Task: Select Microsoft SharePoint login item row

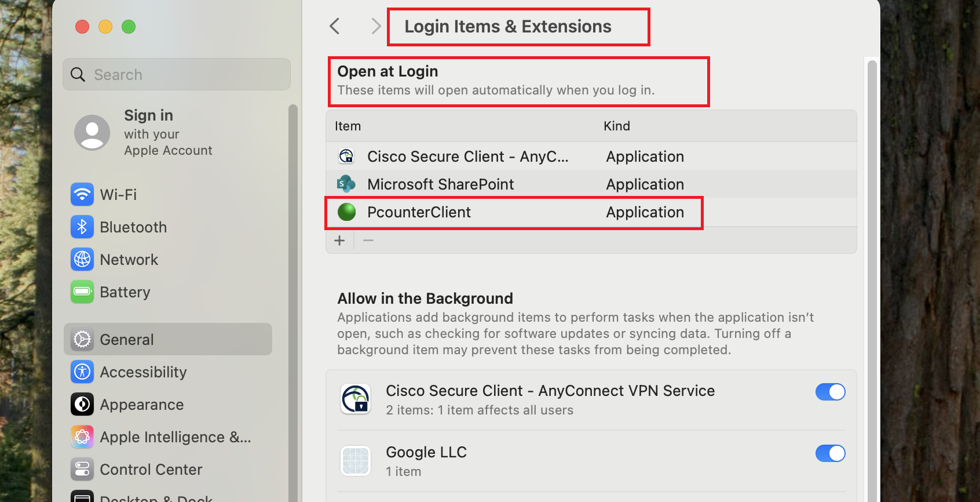Action: 440,184
